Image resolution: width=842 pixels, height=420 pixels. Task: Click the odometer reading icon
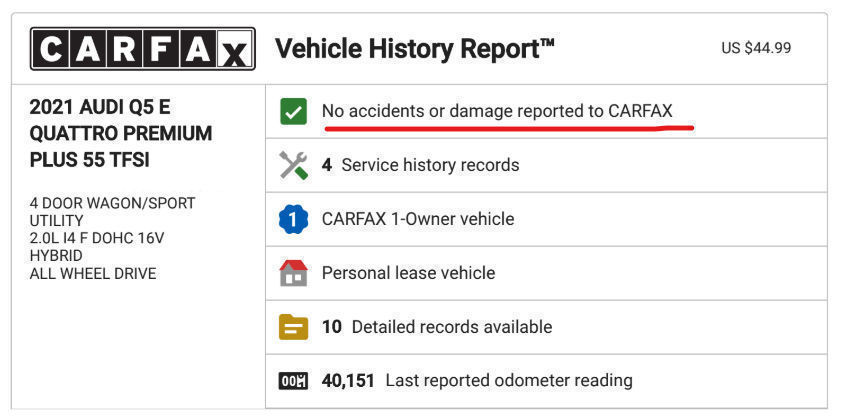tap(293, 381)
